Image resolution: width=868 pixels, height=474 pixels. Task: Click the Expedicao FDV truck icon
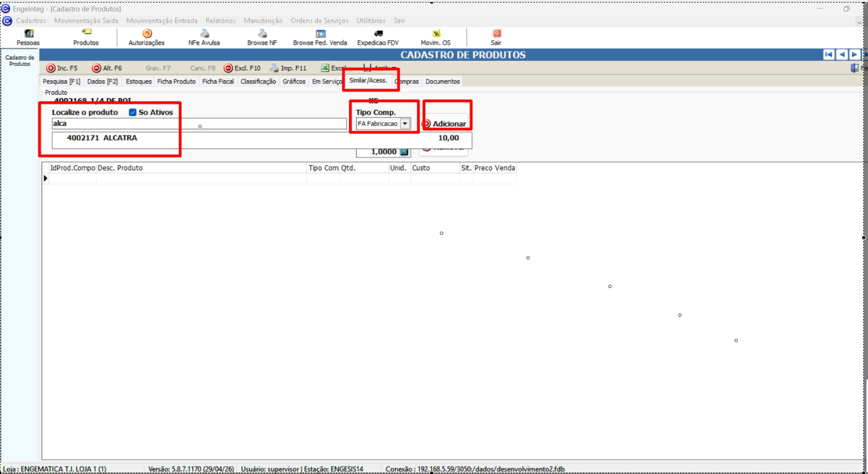pyautogui.click(x=378, y=34)
